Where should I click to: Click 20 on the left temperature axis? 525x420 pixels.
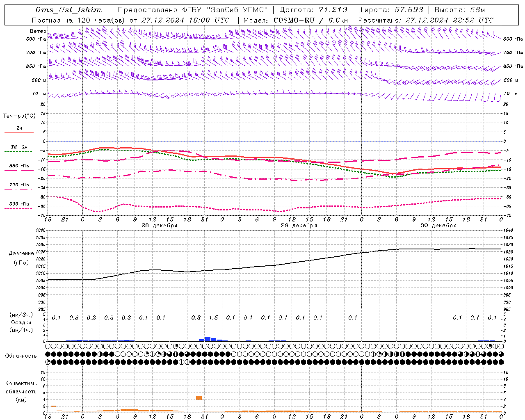[43, 104]
